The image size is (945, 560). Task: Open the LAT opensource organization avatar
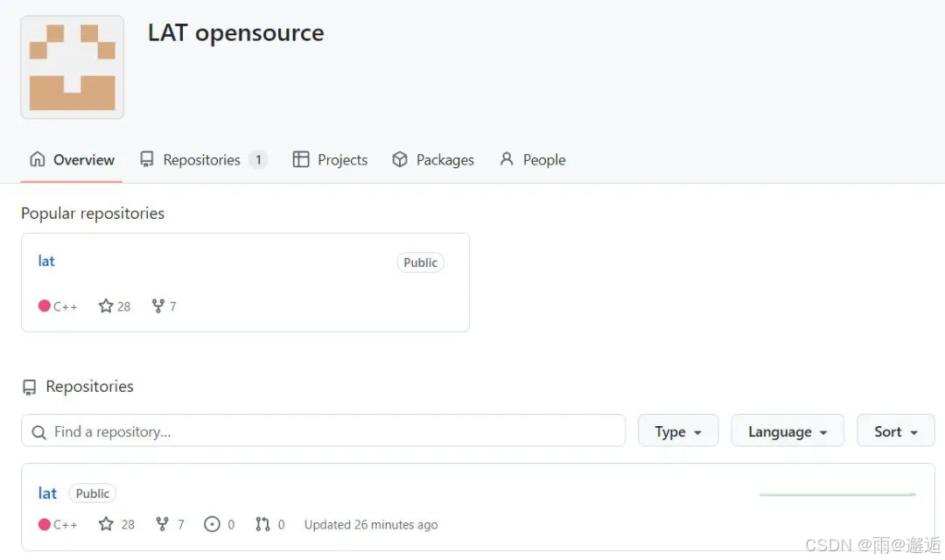coord(73,66)
